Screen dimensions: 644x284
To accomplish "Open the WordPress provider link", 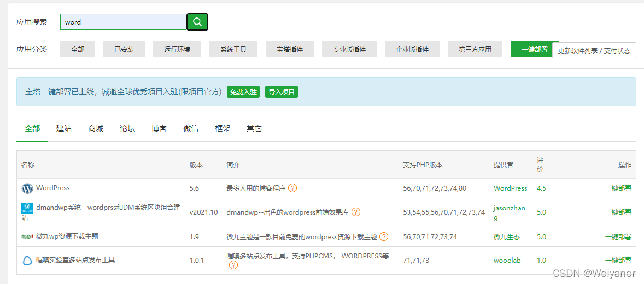I will click(x=511, y=188).
